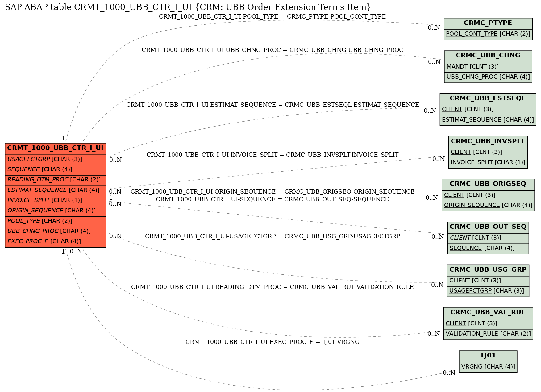Click the ORIGIN_SEQUENCE = CRMC_UBB_ORIGSEQ relation label

pyautogui.click(x=273, y=192)
